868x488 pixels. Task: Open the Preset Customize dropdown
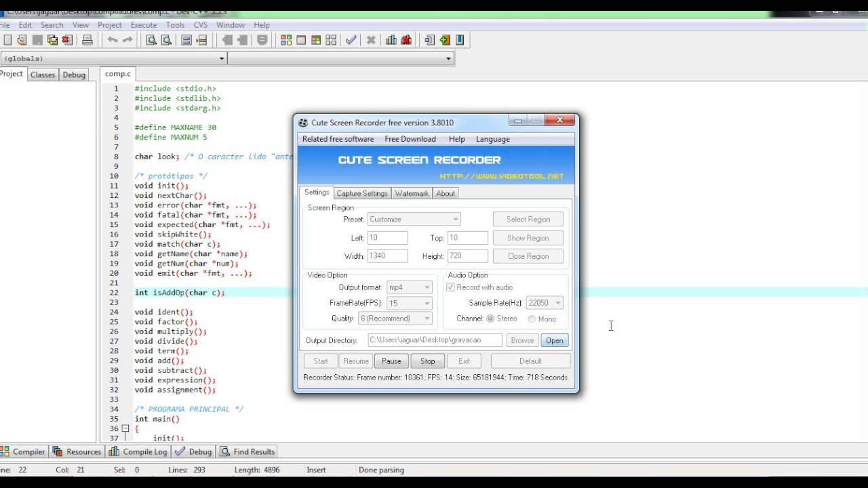pyautogui.click(x=414, y=220)
